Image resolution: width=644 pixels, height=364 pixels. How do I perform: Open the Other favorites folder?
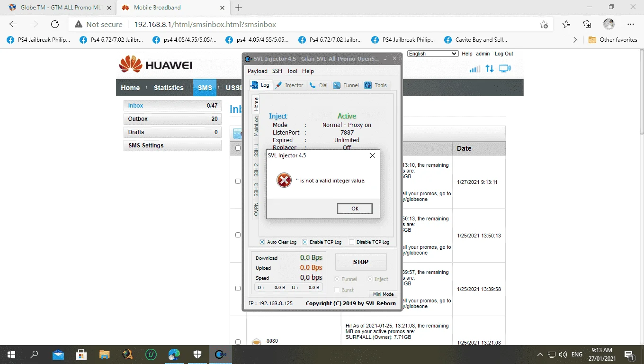[613, 40]
